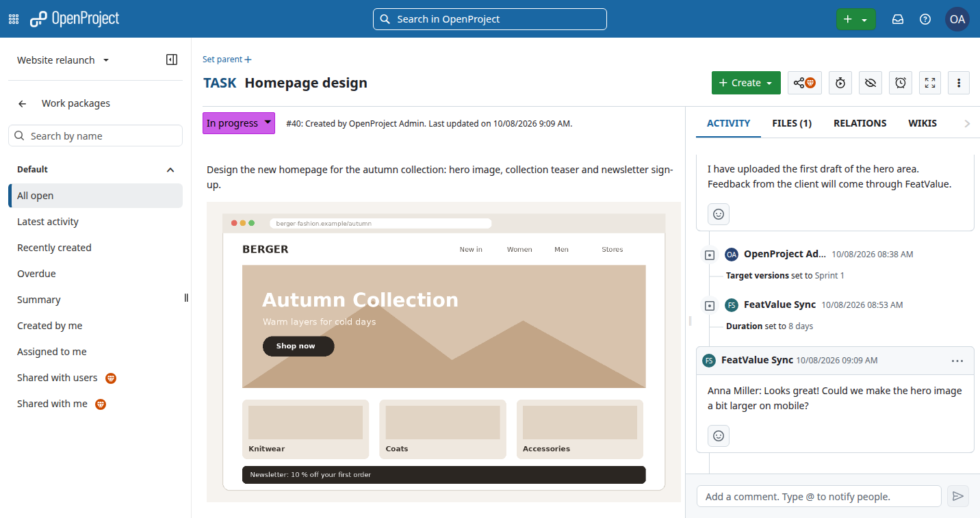Open the notifications inbox

point(898,19)
